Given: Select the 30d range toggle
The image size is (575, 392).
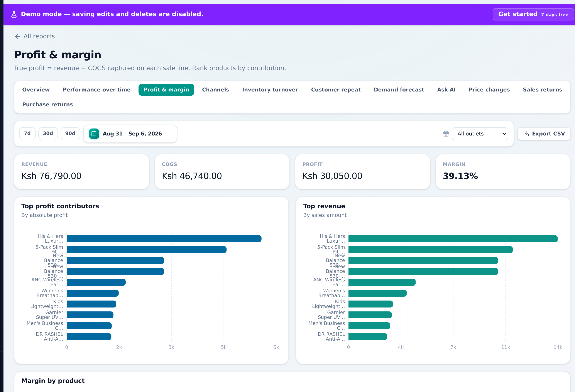Looking at the screenshot, I should pos(48,133).
